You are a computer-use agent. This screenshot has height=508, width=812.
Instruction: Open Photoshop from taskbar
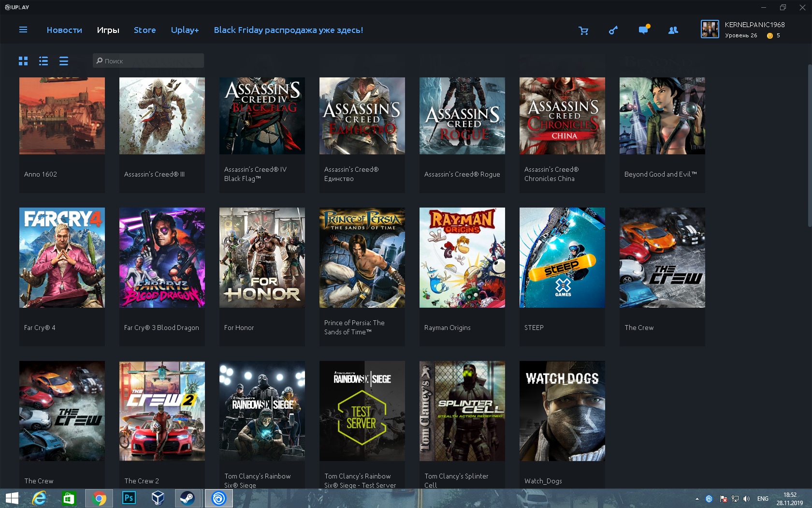[x=129, y=498]
